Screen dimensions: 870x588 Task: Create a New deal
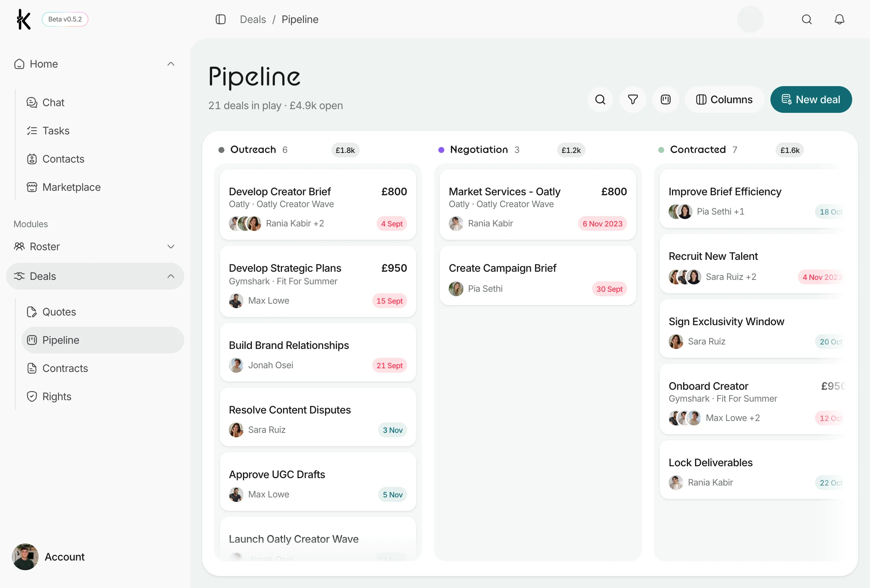[x=811, y=99]
